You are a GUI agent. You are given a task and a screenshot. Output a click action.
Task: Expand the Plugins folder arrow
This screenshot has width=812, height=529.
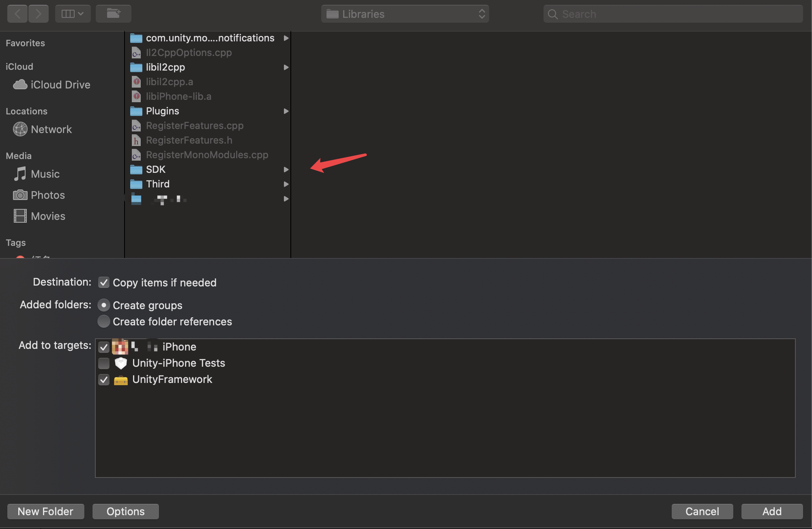coord(286,111)
